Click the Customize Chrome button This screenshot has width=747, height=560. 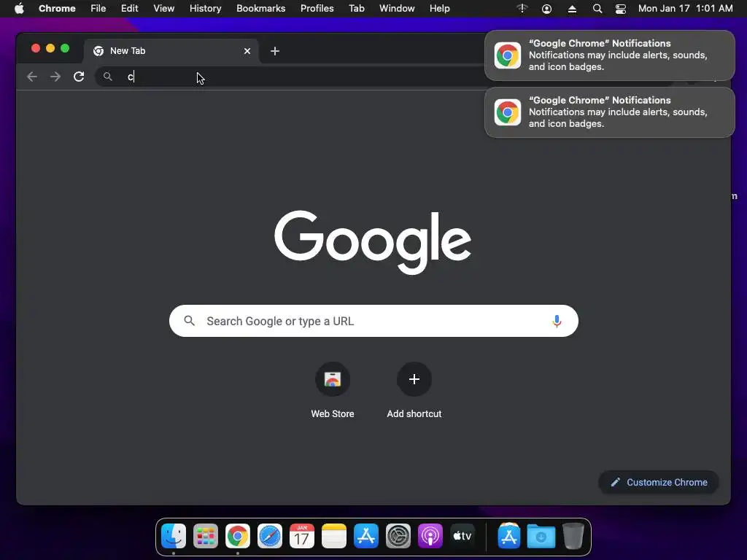coord(659,483)
